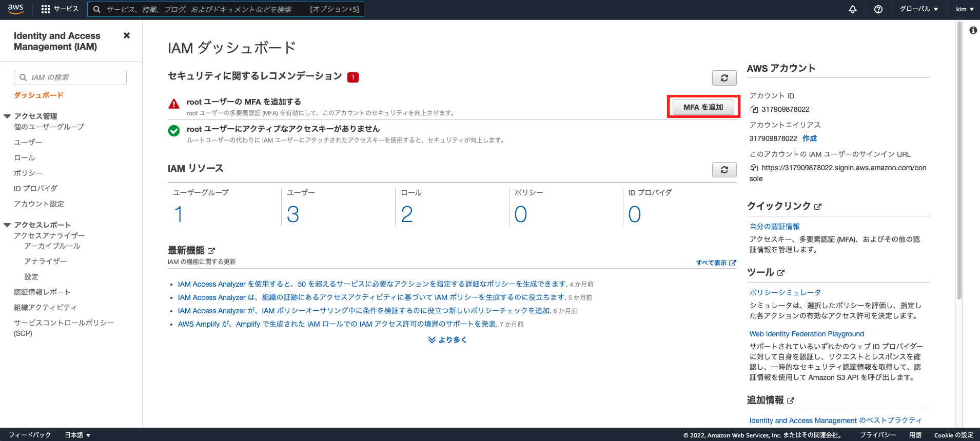Click the MFA を追加 button
The width and height of the screenshot is (980, 441).
tap(703, 107)
